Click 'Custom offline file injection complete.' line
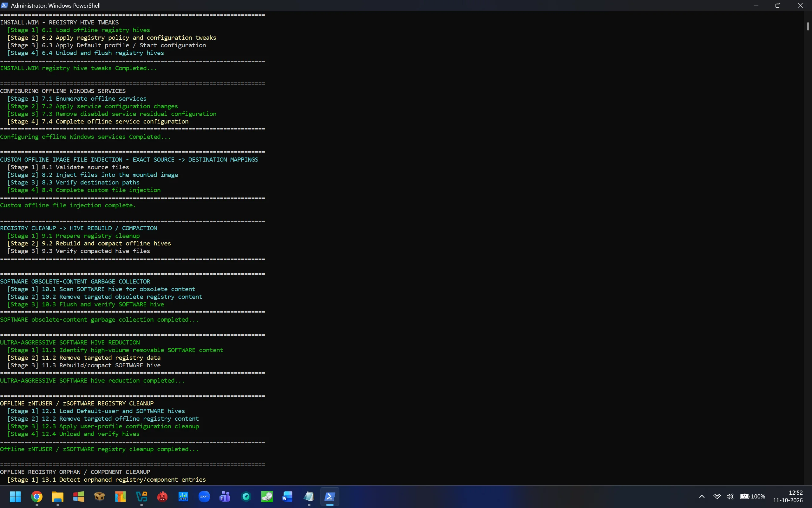Image resolution: width=812 pixels, height=508 pixels. tap(68, 205)
